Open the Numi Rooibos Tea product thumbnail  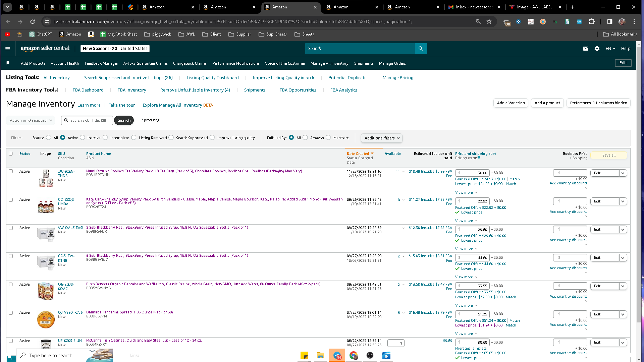point(46,178)
